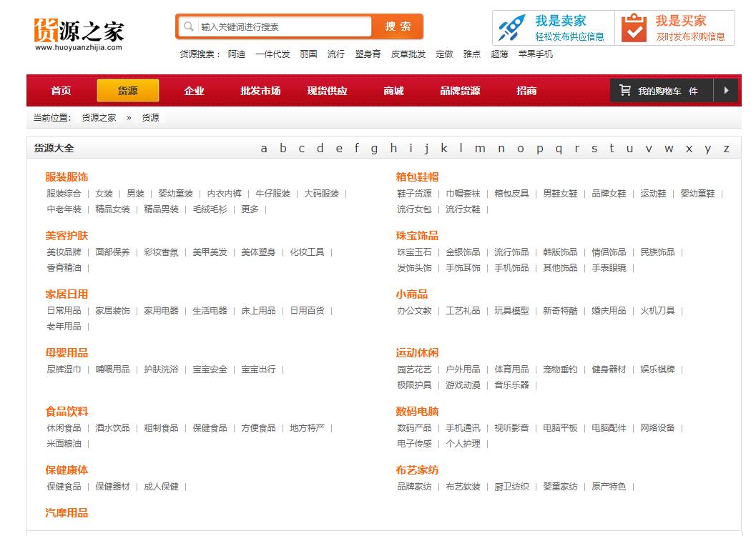Open the 数码产品 link
Image resolution: width=756 pixels, height=536 pixels.
click(x=413, y=427)
